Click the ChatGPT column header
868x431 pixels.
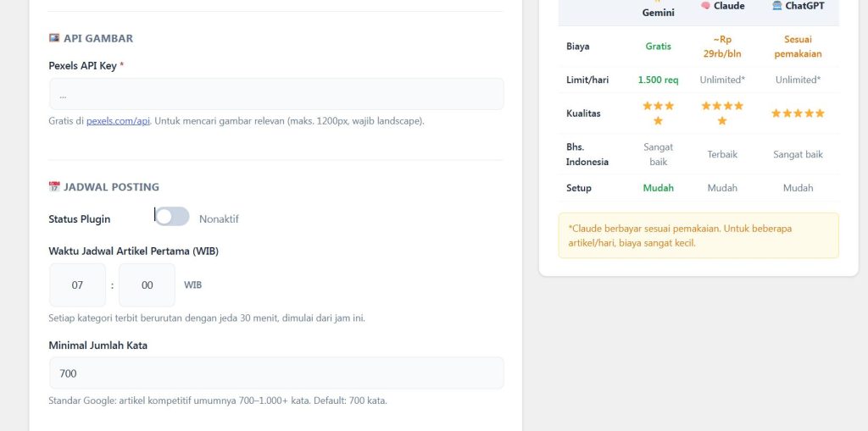tap(798, 6)
